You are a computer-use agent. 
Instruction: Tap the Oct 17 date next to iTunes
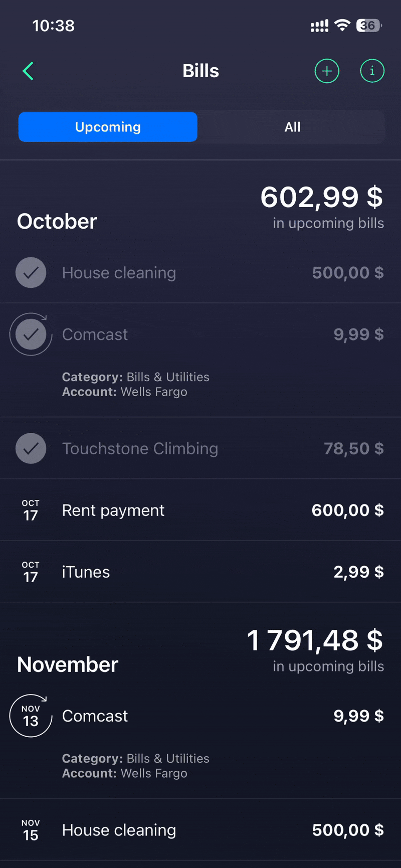(31, 572)
